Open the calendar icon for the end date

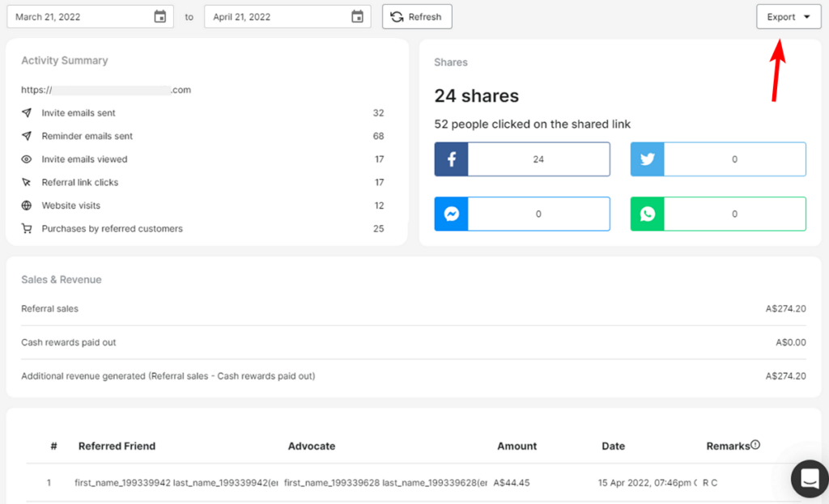[357, 16]
